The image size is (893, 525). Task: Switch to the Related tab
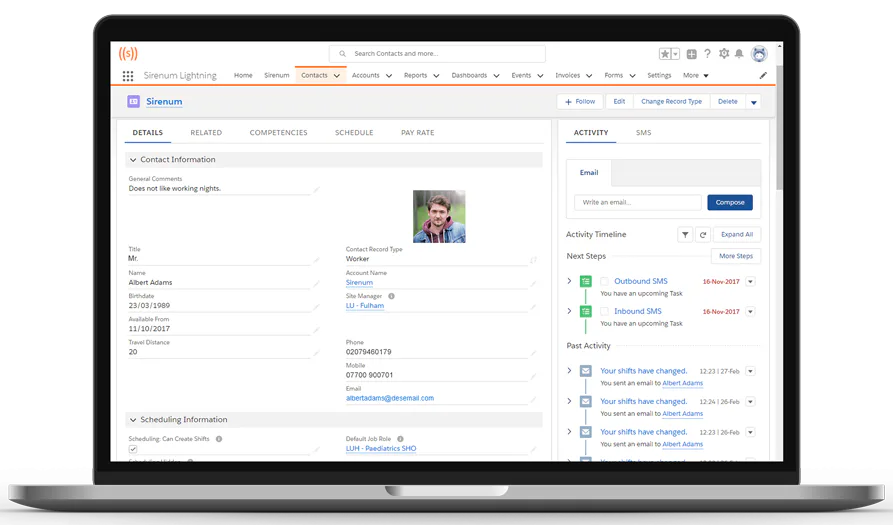pyautogui.click(x=206, y=133)
